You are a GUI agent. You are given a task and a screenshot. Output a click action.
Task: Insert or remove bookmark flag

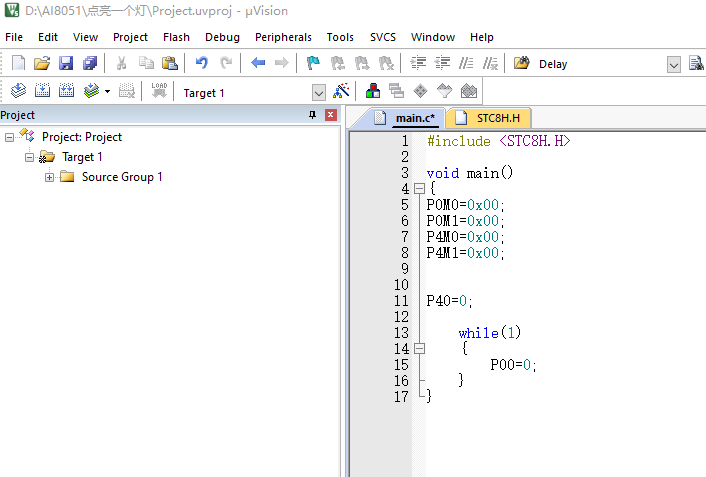coord(313,63)
